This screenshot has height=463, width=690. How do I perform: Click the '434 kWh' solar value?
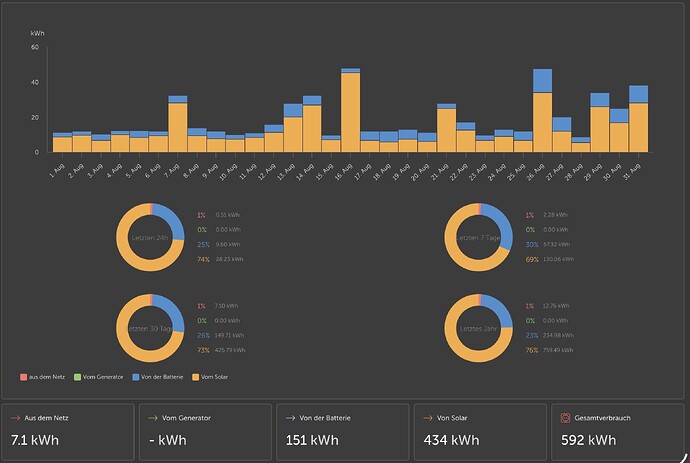(x=451, y=440)
